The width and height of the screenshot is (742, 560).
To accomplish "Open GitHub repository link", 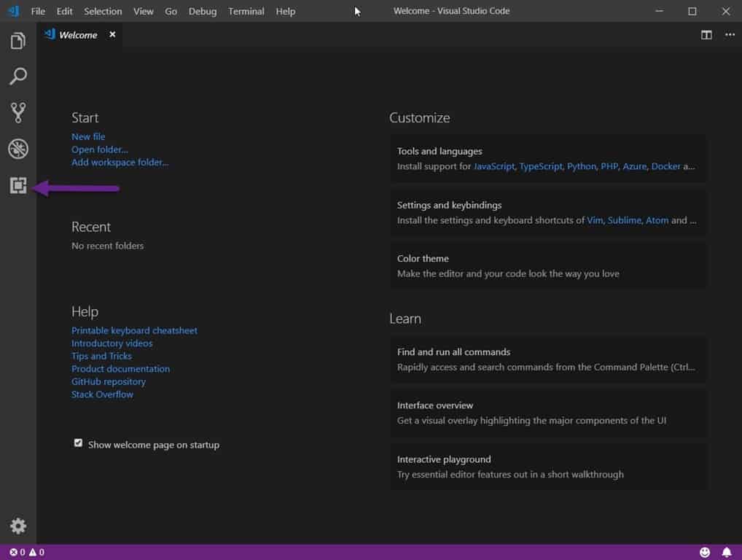I will 109,381.
